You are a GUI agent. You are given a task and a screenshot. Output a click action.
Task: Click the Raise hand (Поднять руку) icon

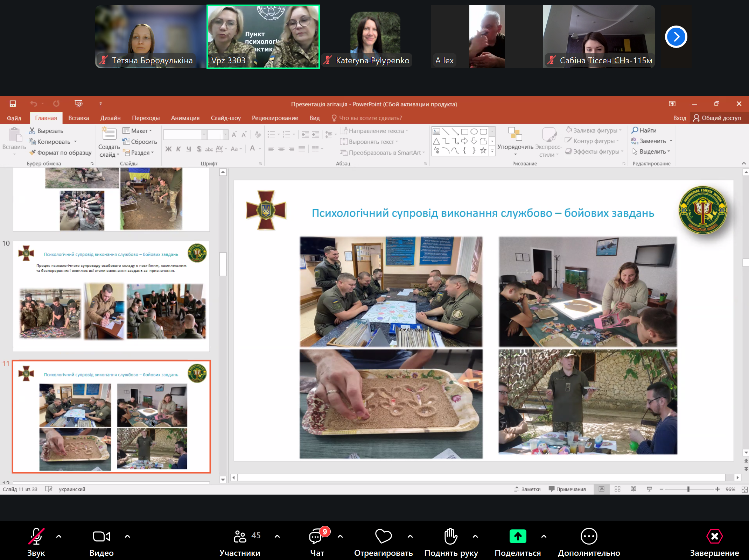(450, 536)
